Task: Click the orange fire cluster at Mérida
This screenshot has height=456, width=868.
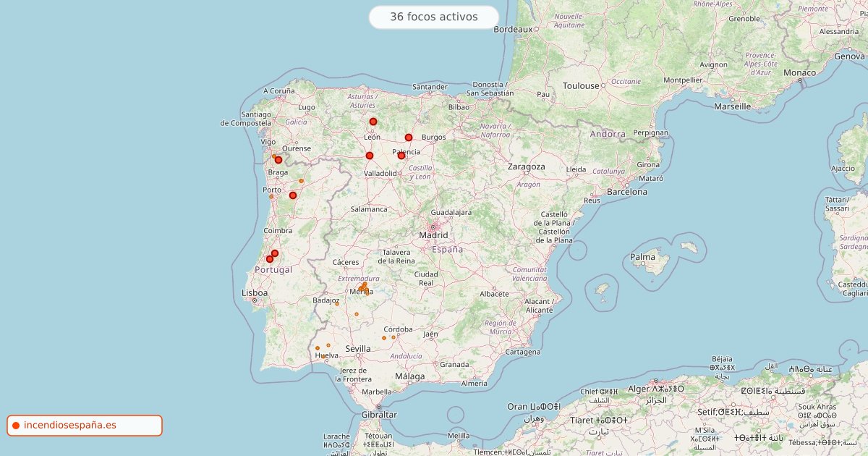Action: click(363, 287)
